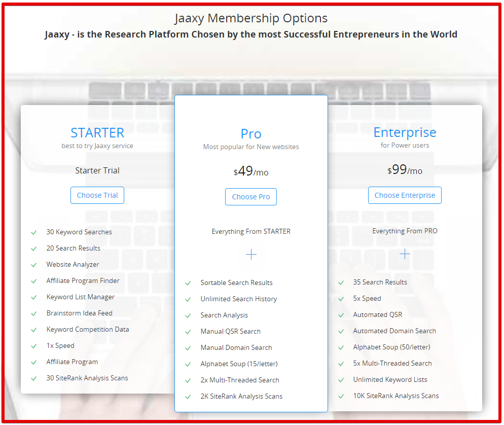
Task: Click checkmark beside 30 Keyword Searches
Action: [x=34, y=232]
